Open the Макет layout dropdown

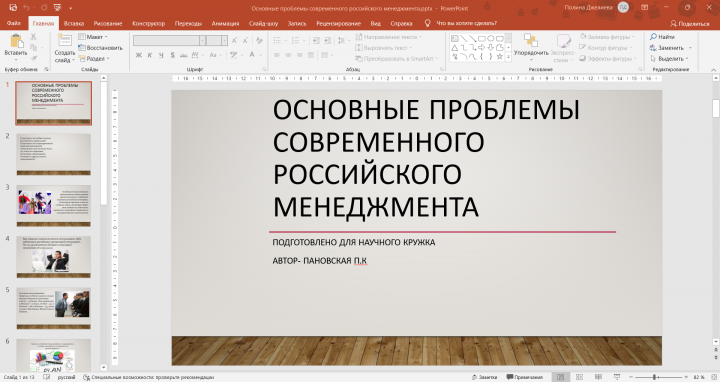[x=93, y=37]
